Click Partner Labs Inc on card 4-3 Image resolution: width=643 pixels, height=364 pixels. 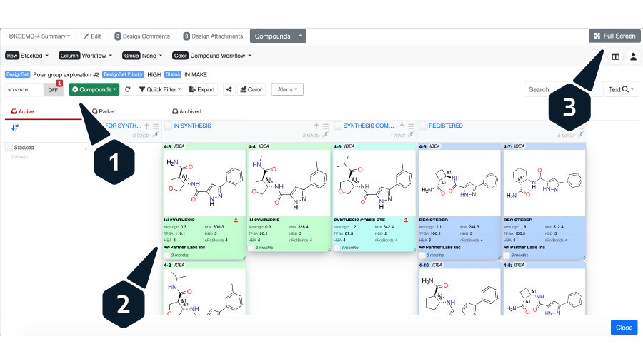(x=187, y=248)
